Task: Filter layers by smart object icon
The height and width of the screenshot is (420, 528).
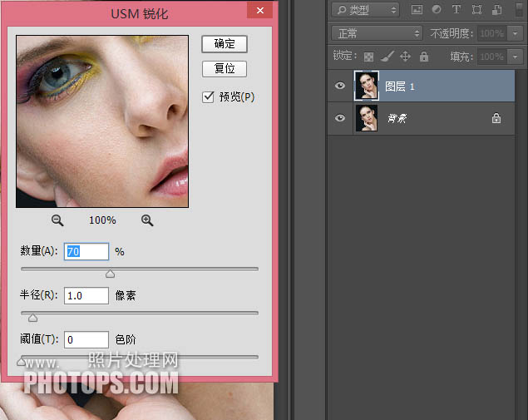Action: [x=496, y=9]
